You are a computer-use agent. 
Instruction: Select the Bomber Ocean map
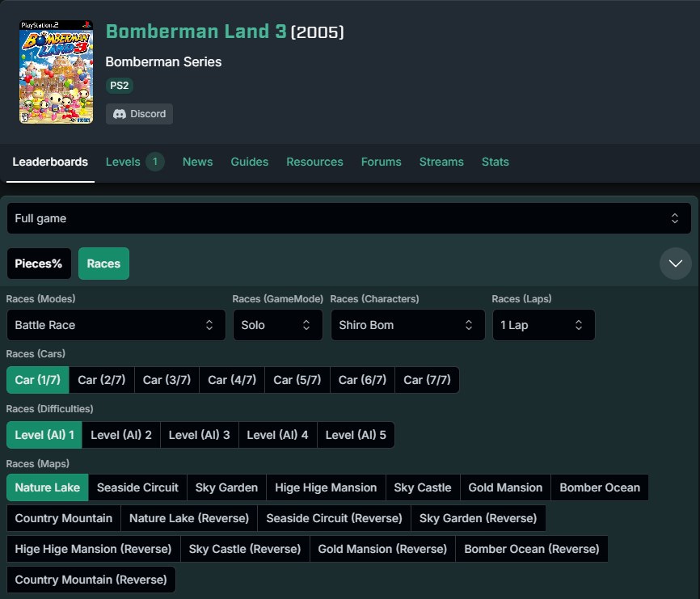tap(600, 487)
